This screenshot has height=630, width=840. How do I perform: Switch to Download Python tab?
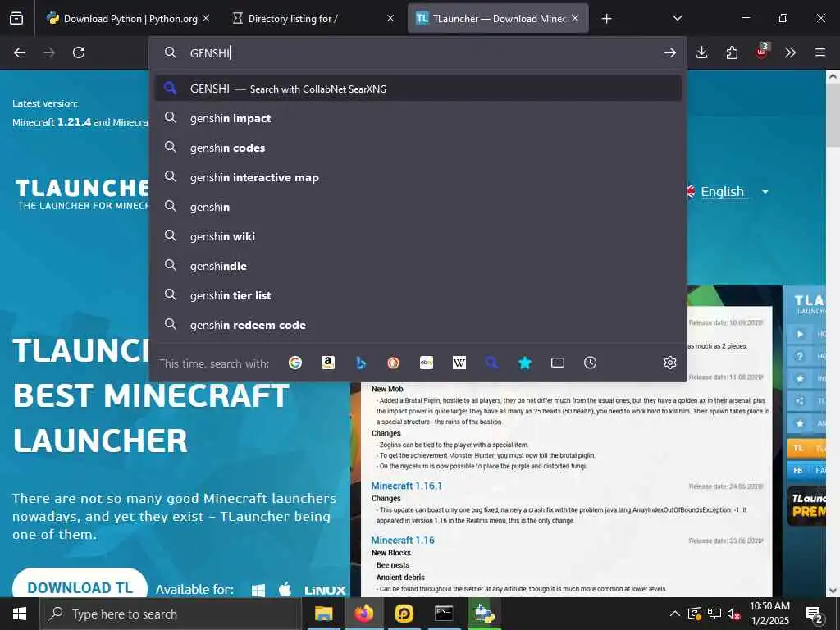(x=129, y=18)
